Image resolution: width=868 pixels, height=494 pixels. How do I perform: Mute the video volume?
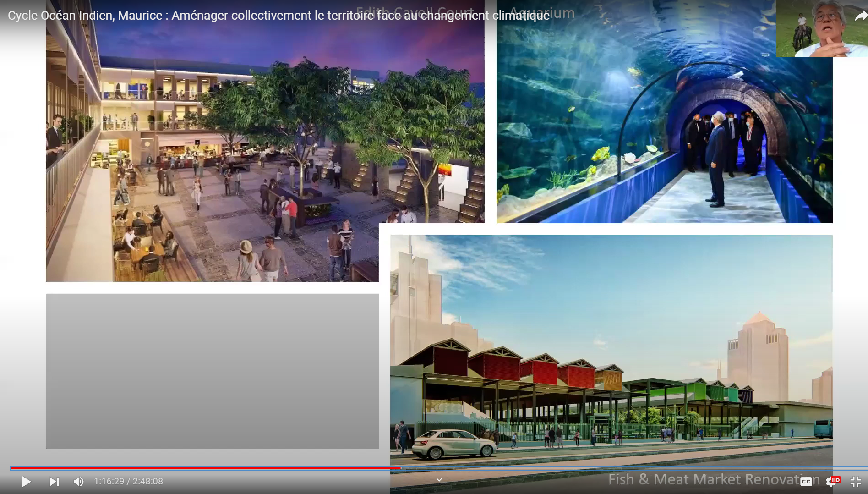(x=78, y=482)
